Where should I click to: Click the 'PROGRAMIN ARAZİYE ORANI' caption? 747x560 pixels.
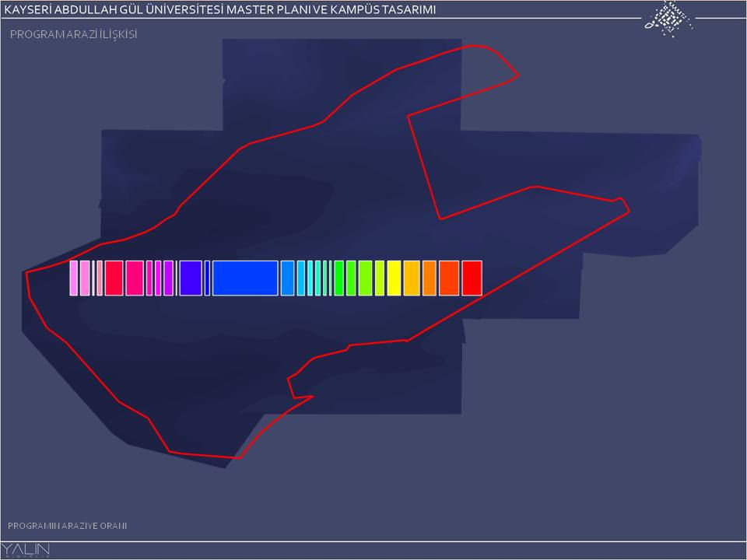click(67, 526)
